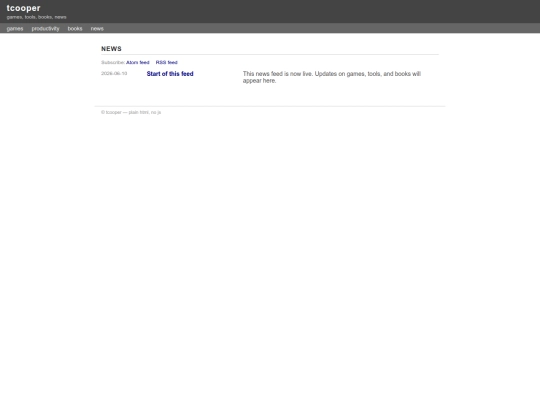Open the productivity nav item
540x405 pixels.
coord(45,29)
